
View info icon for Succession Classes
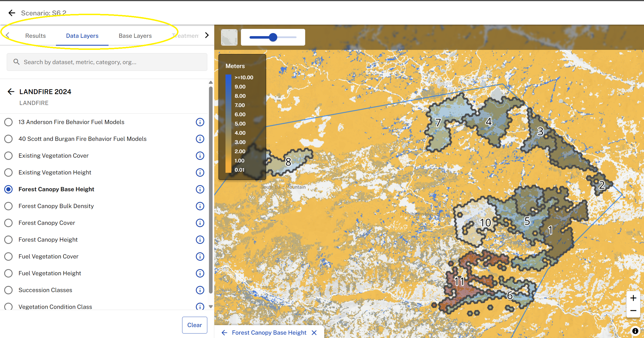(200, 290)
